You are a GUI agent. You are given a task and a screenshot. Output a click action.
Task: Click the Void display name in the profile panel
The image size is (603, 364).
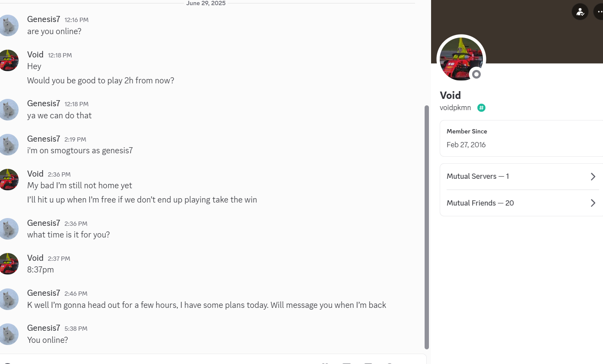point(450,95)
